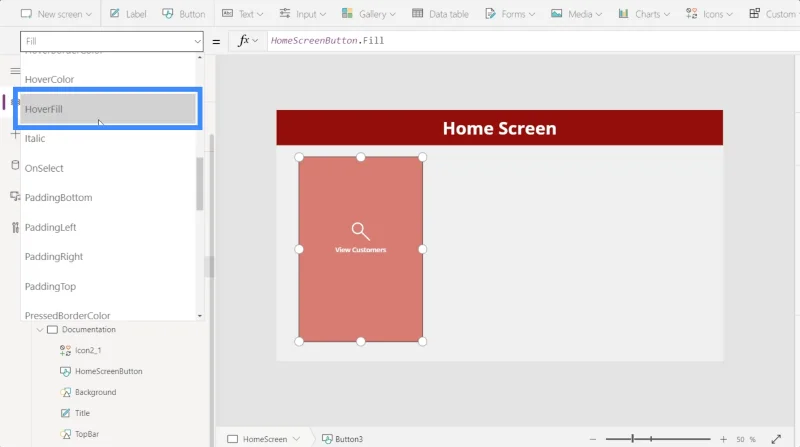Click the View Customers text on canvas
Viewport: 800px width, 447px height.
coord(360,250)
